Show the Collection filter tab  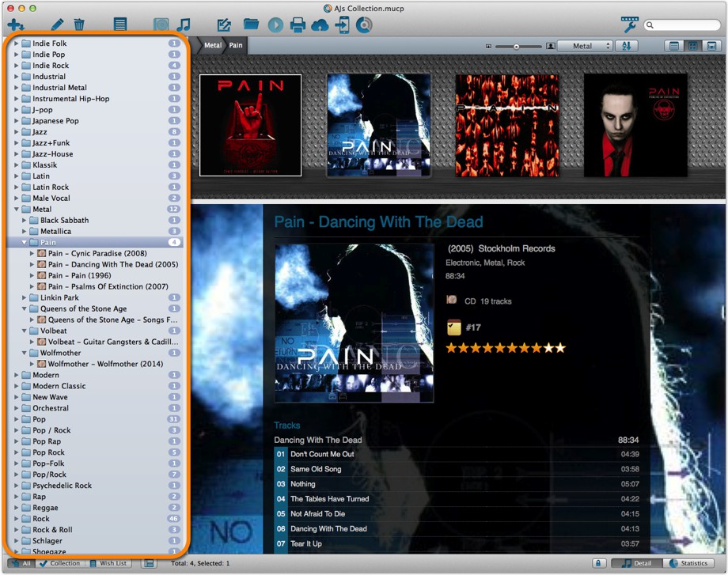(59, 563)
